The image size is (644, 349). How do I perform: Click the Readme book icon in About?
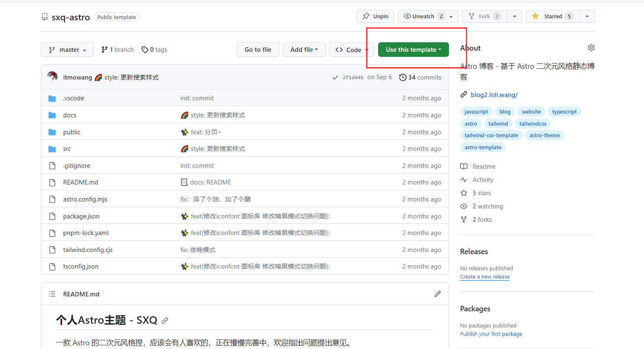pyautogui.click(x=464, y=167)
